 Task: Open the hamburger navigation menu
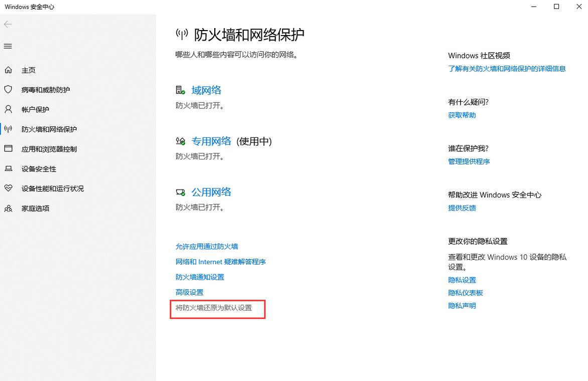tap(8, 47)
